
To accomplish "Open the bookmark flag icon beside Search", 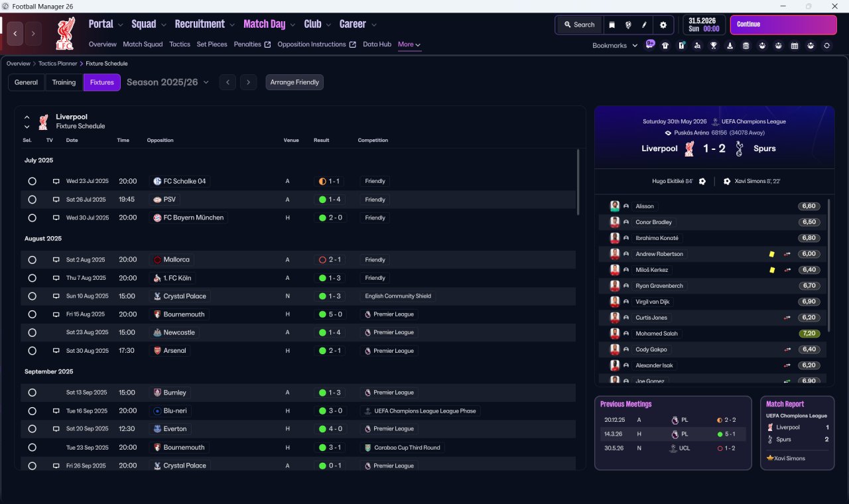I will (612, 25).
